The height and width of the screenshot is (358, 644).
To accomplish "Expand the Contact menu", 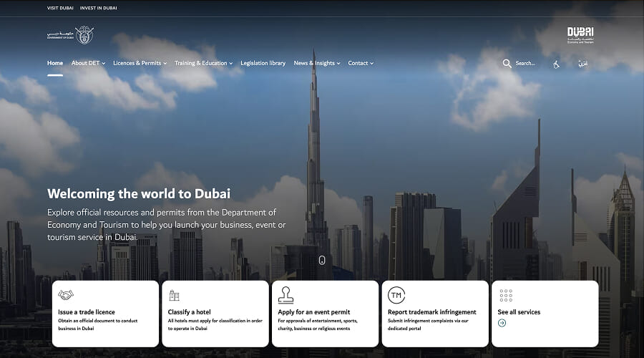I will coord(361,63).
